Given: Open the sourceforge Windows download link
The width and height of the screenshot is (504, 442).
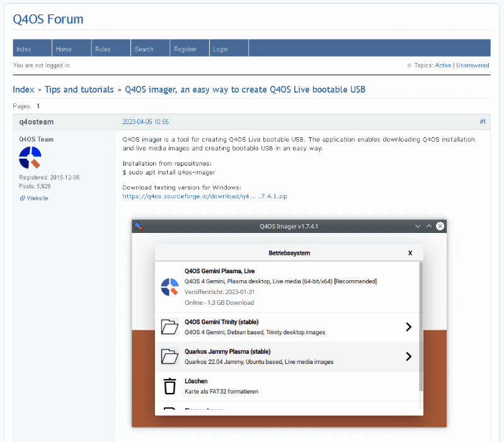Looking at the screenshot, I should pos(205,196).
